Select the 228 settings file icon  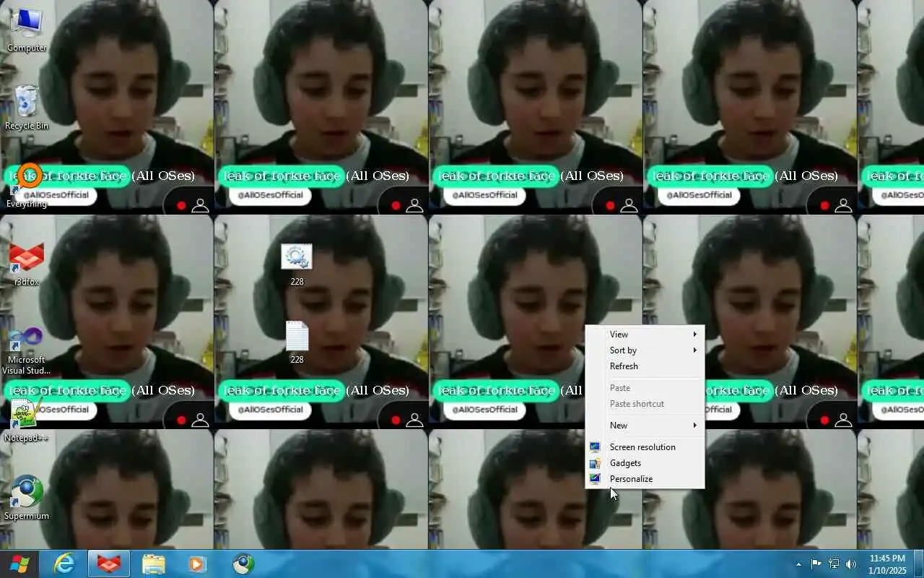pyautogui.click(x=297, y=264)
